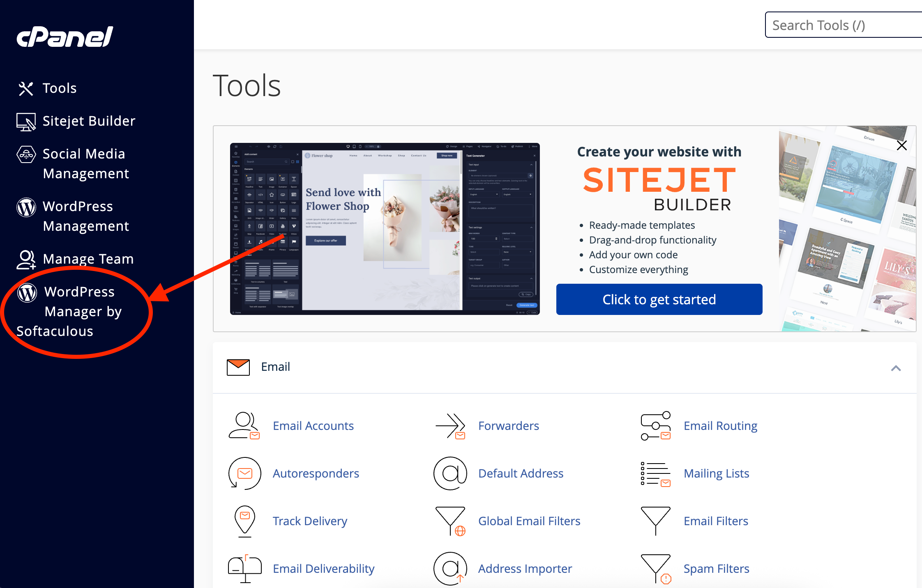Click the Email Filters funnel icon
922x588 pixels.
point(656,521)
